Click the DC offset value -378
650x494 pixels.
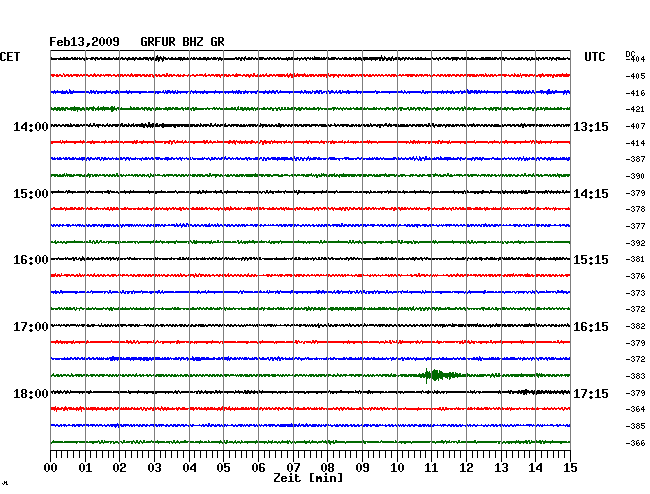[x=635, y=209]
